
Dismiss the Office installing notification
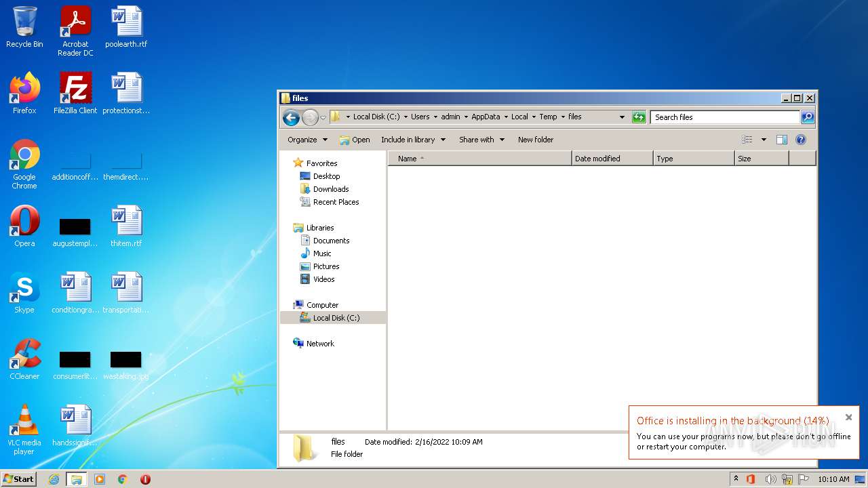pos(848,418)
